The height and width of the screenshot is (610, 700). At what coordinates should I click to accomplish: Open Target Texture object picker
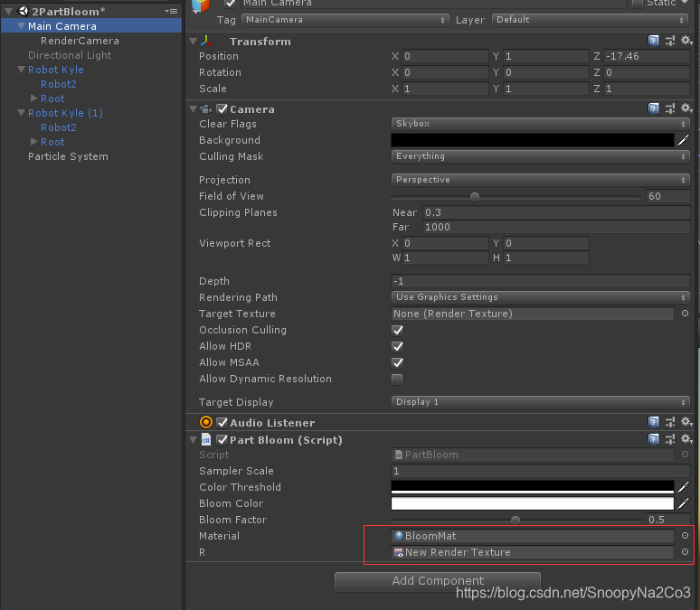[x=685, y=314]
